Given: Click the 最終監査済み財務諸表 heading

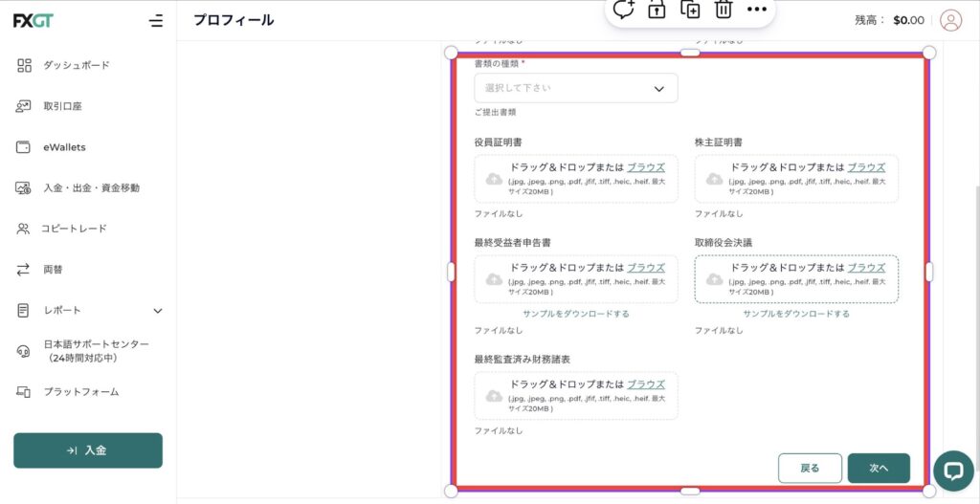Looking at the screenshot, I should (523, 360).
